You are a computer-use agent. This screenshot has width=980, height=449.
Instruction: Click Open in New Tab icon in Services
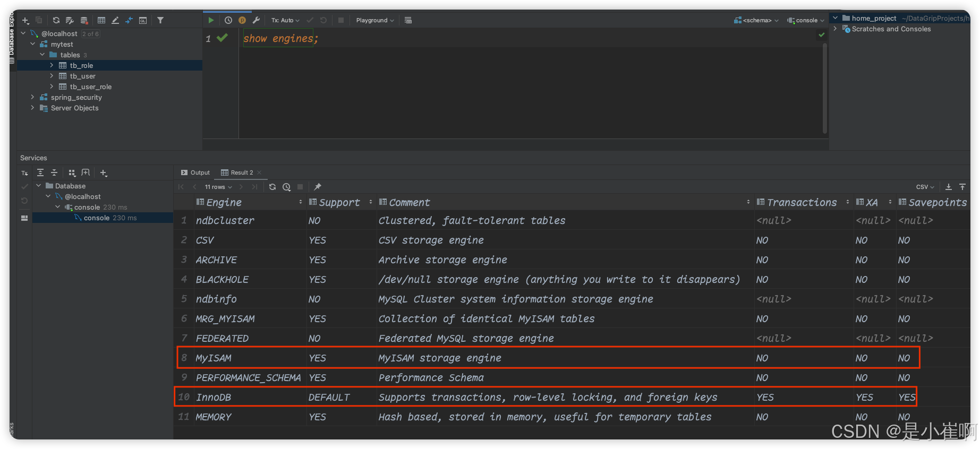coord(86,173)
